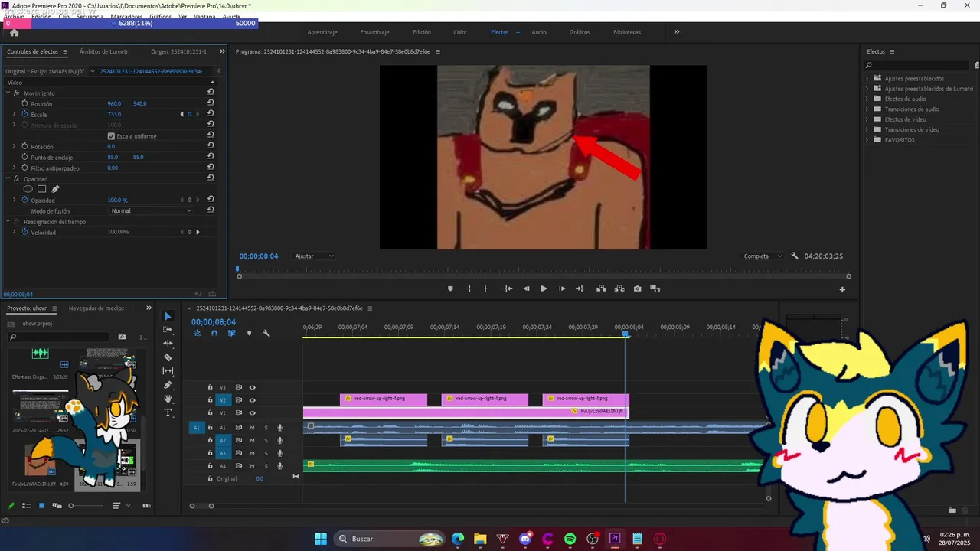Add a marker from the timeline header

(x=249, y=333)
